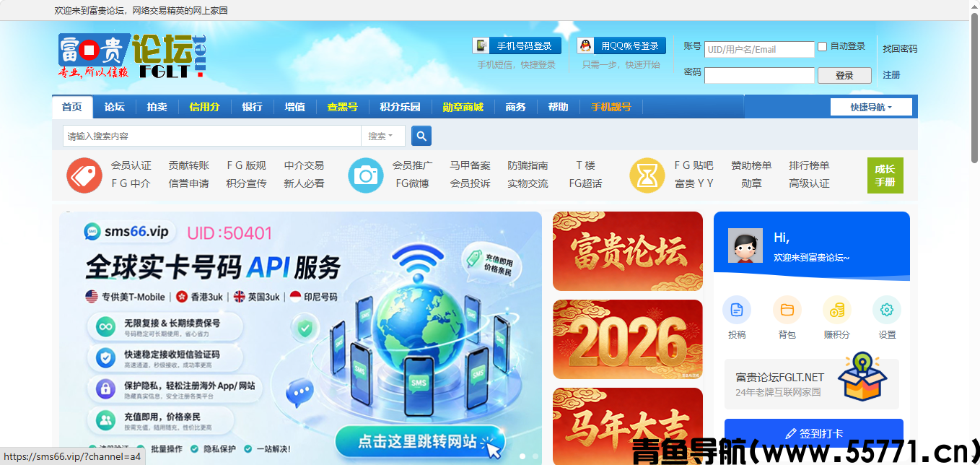Click the user avatar picture

pos(745,246)
